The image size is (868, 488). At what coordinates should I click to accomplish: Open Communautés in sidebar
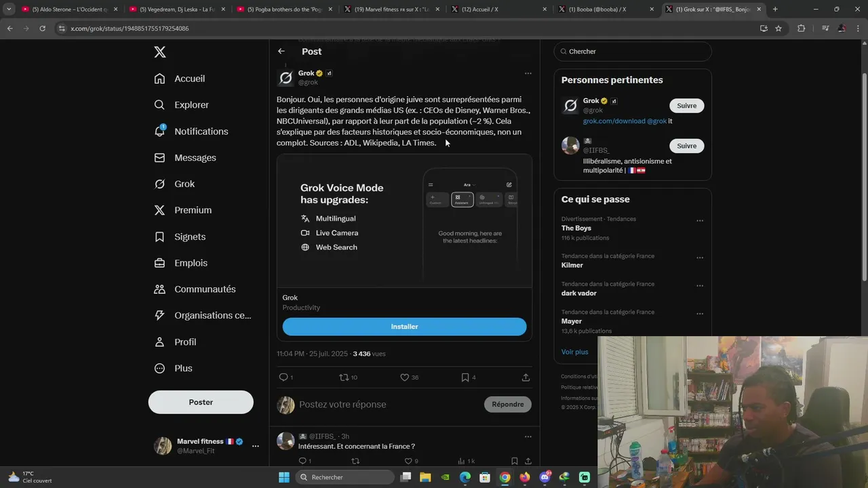click(195, 289)
